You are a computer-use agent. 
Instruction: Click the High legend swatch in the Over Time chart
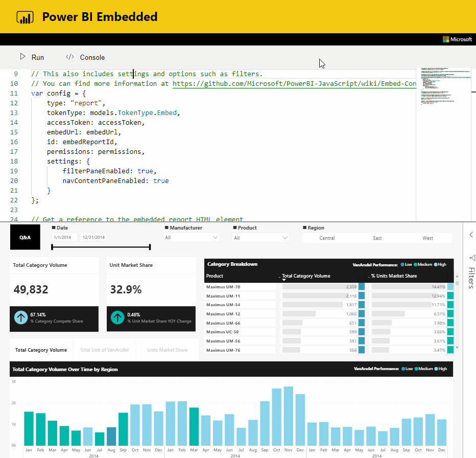[x=436, y=369]
